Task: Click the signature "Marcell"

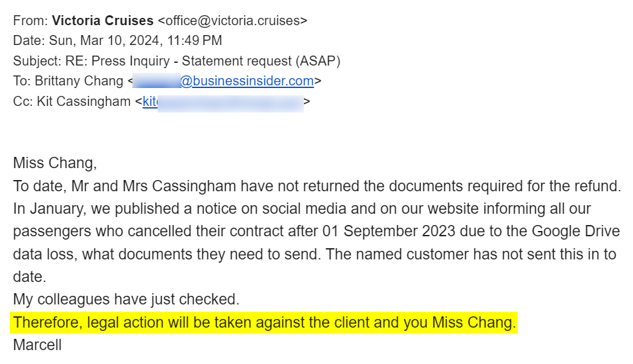Action: coord(37,345)
